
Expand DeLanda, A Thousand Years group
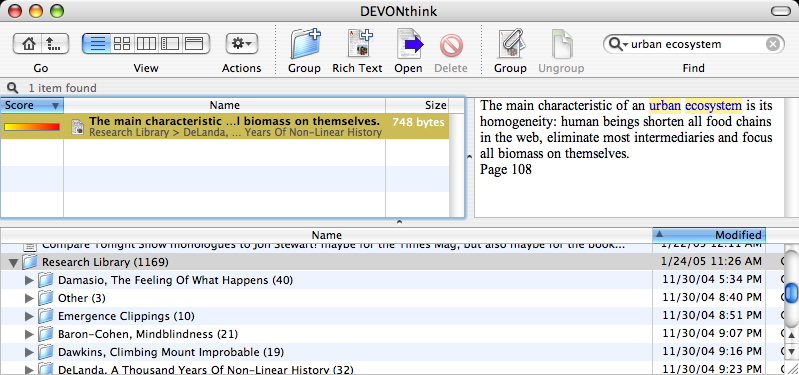(x=29, y=369)
